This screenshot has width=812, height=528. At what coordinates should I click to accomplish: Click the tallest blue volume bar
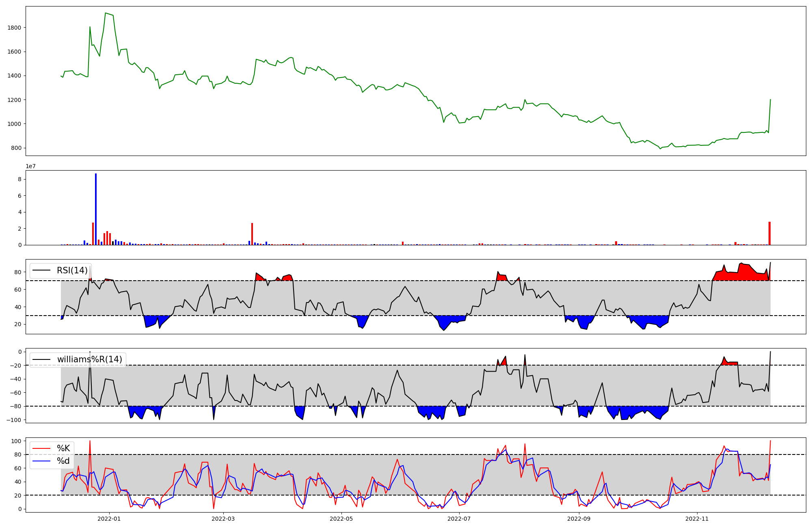[x=96, y=209]
